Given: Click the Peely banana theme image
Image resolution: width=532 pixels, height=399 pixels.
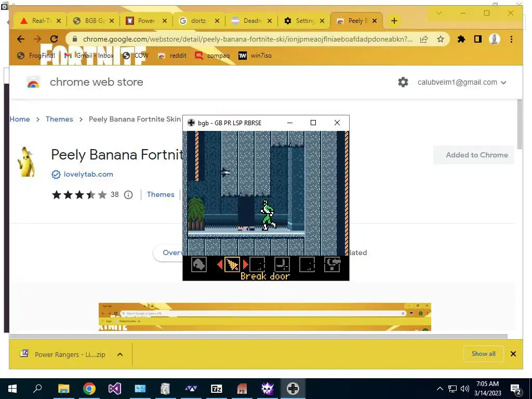Looking at the screenshot, I should click(x=26, y=162).
